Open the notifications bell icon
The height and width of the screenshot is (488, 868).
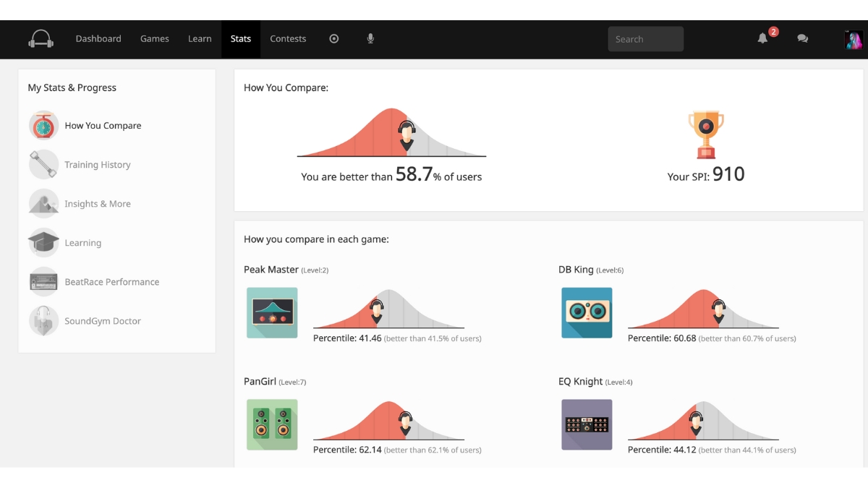click(x=762, y=39)
